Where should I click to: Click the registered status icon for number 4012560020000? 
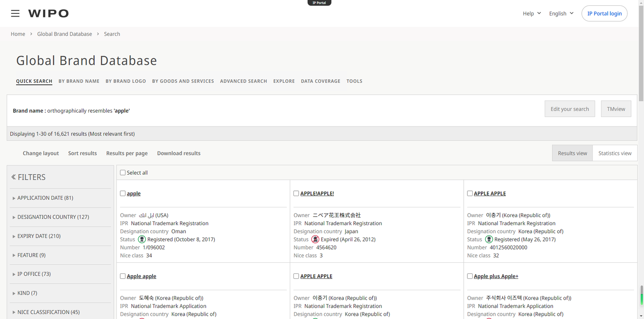489,239
